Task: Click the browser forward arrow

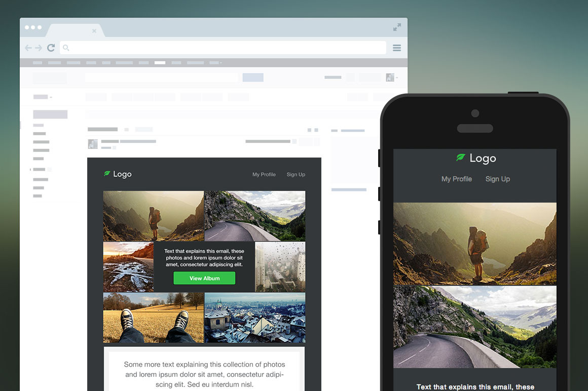Action: tap(39, 48)
